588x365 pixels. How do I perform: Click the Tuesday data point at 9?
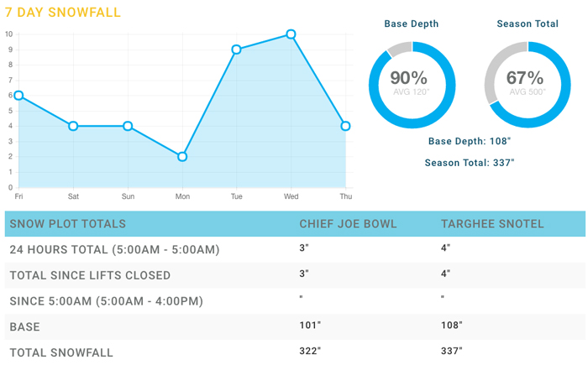(x=236, y=50)
